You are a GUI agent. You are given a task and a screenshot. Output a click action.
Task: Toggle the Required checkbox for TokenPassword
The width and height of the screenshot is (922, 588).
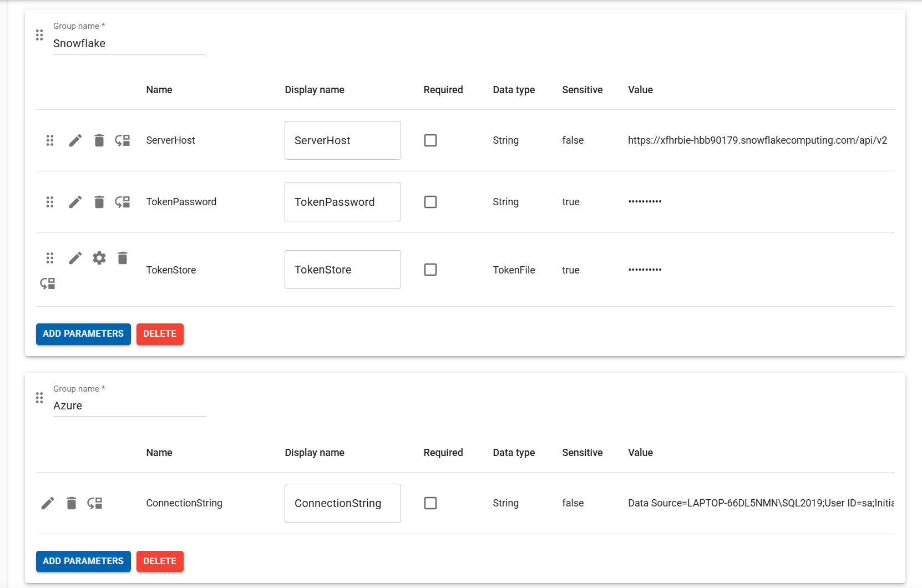click(x=430, y=202)
